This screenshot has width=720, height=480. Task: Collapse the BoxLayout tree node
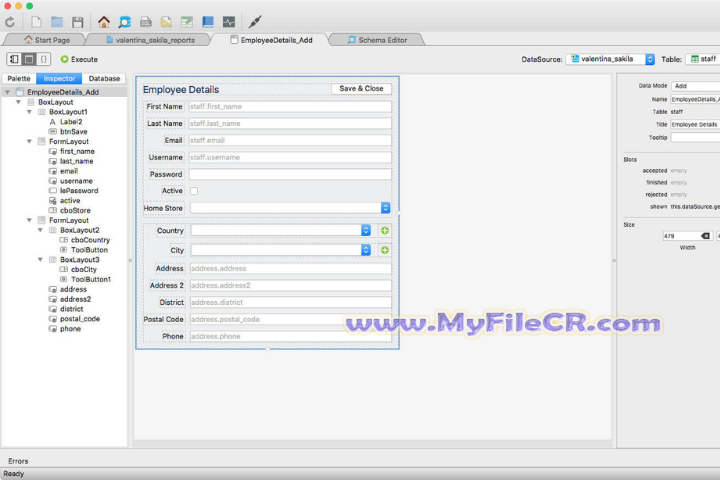(18, 102)
